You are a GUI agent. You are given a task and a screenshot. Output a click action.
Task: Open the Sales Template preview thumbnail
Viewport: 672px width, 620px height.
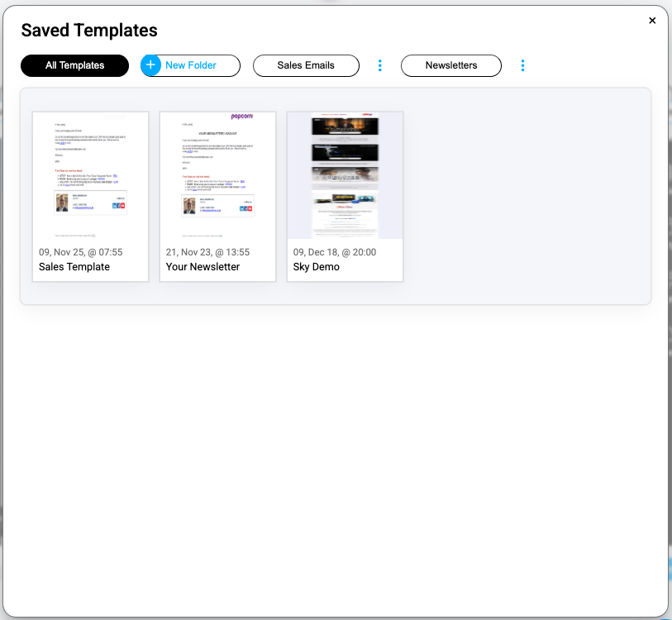[x=90, y=175]
